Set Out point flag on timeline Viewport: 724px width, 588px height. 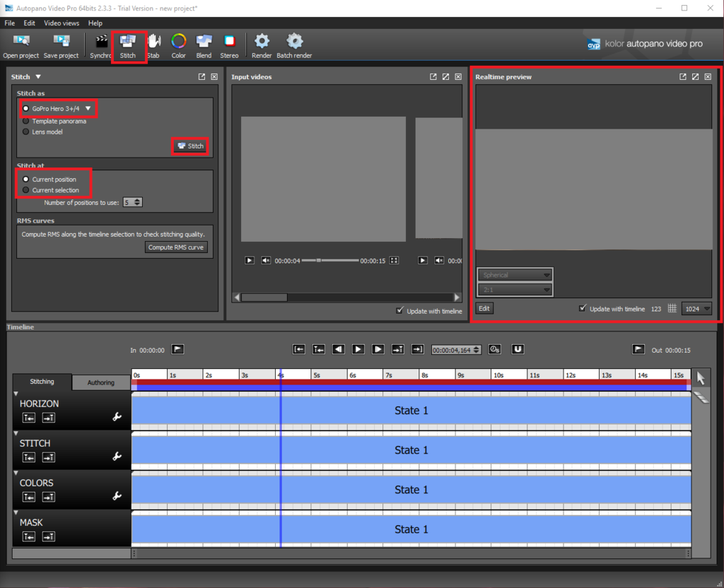(638, 349)
